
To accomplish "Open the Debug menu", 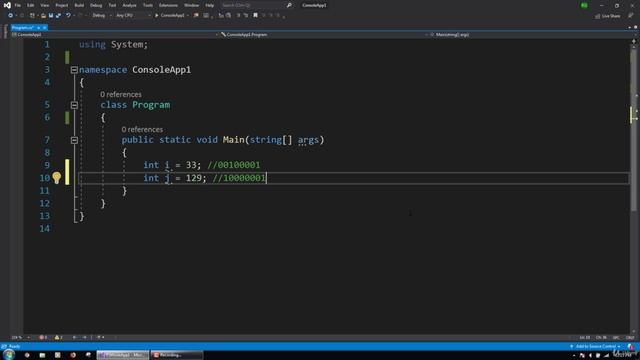I will tap(96, 5).
